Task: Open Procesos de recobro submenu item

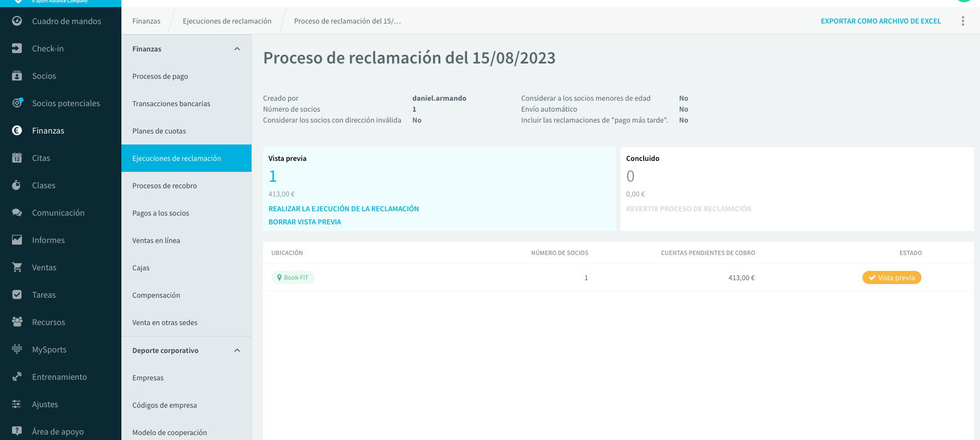Action: click(186, 186)
